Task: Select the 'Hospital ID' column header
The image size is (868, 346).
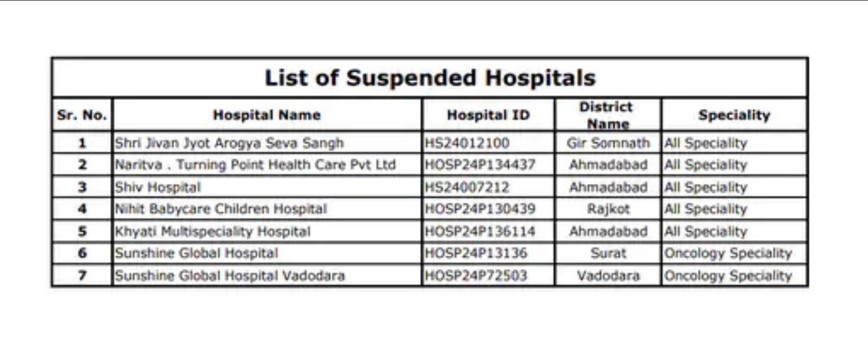Action: pyautogui.click(x=488, y=115)
